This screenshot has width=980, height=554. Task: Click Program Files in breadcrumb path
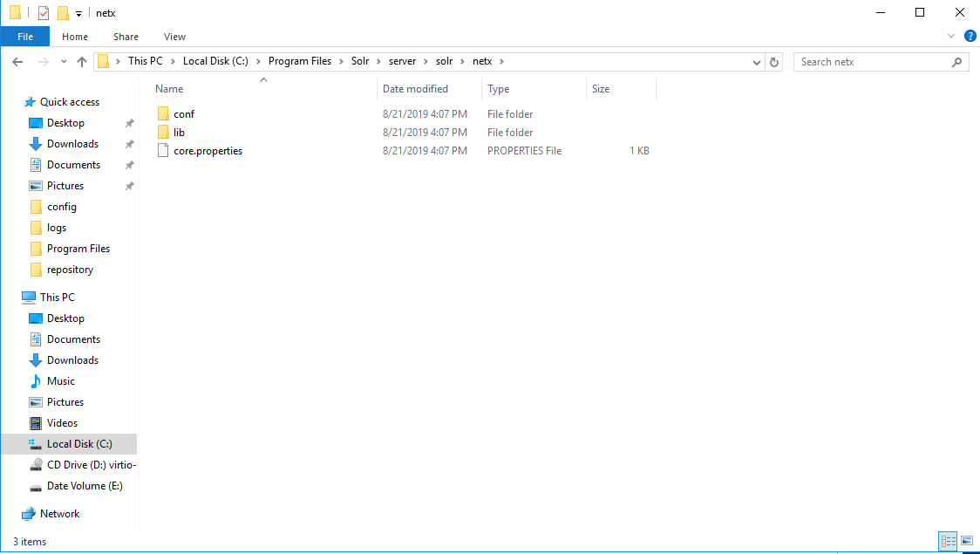(299, 61)
